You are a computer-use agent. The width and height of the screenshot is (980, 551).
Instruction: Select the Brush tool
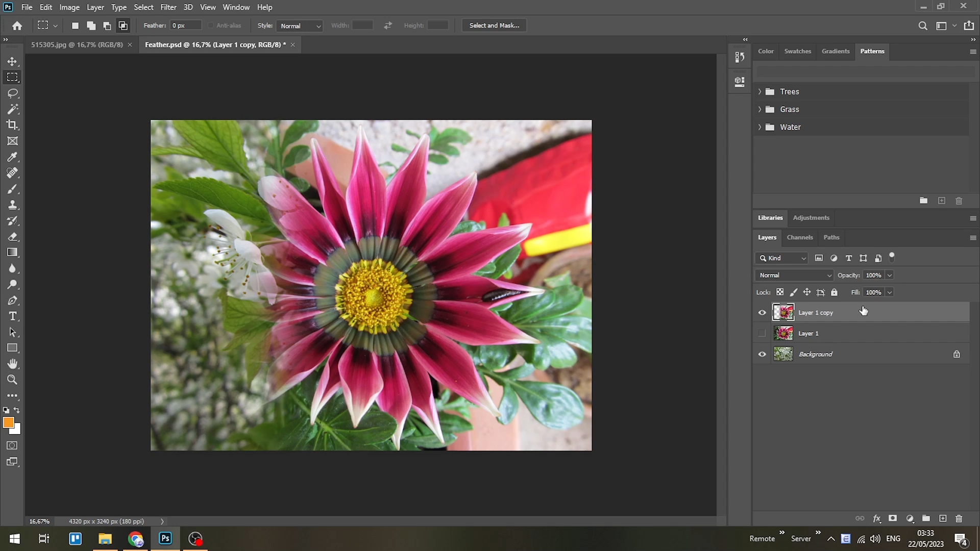coord(13,189)
